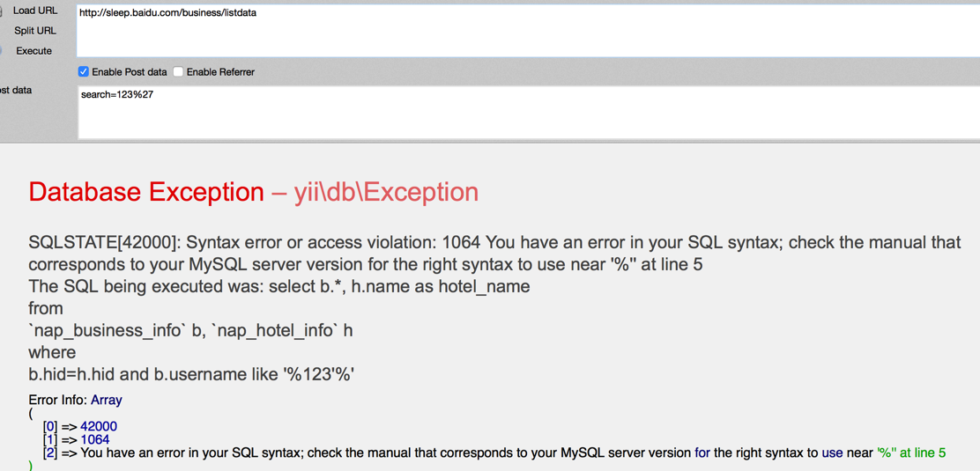Focus the post data field with search=123%27
Screen dimensions: 980x471
pos(529,113)
